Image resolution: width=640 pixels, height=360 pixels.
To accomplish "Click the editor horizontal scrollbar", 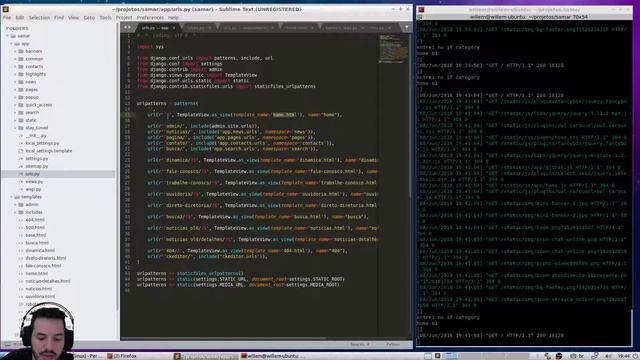I will click(224, 338).
